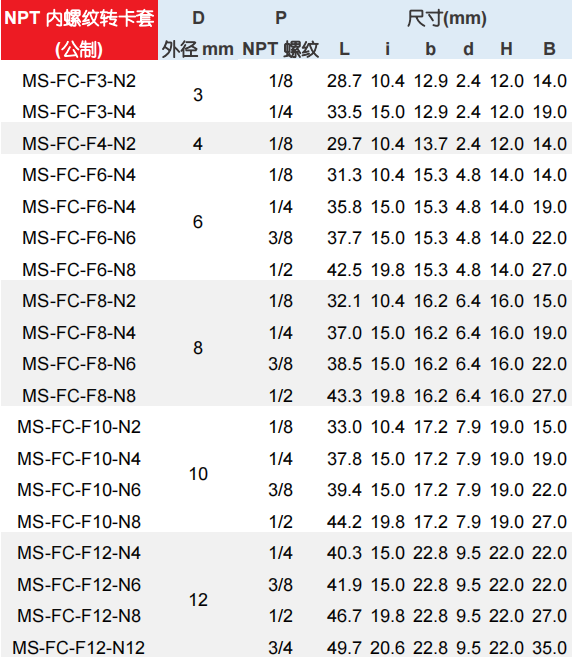Viewport: 574px width, 657px height.
Task: Click the MS-FC-F8-N6 model name
Action: click(x=79, y=364)
